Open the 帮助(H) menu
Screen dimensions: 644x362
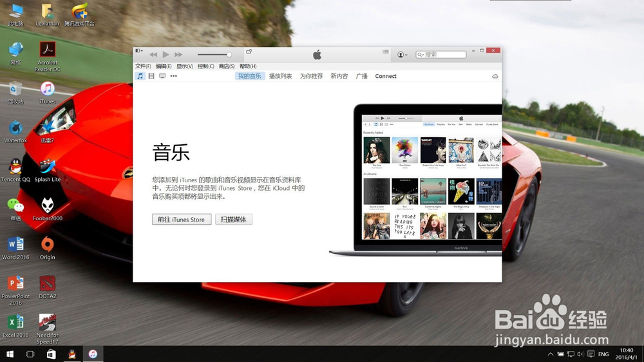coord(248,66)
